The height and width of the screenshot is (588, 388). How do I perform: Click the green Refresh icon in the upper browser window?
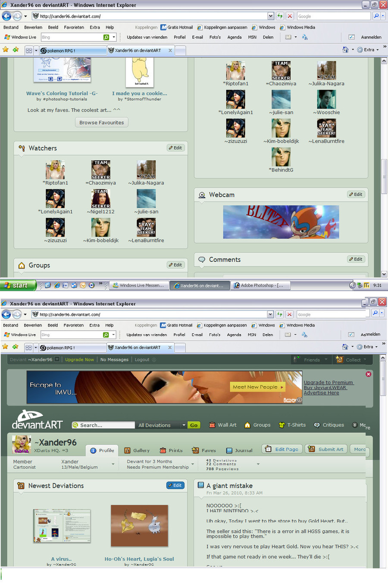pyautogui.click(x=280, y=16)
